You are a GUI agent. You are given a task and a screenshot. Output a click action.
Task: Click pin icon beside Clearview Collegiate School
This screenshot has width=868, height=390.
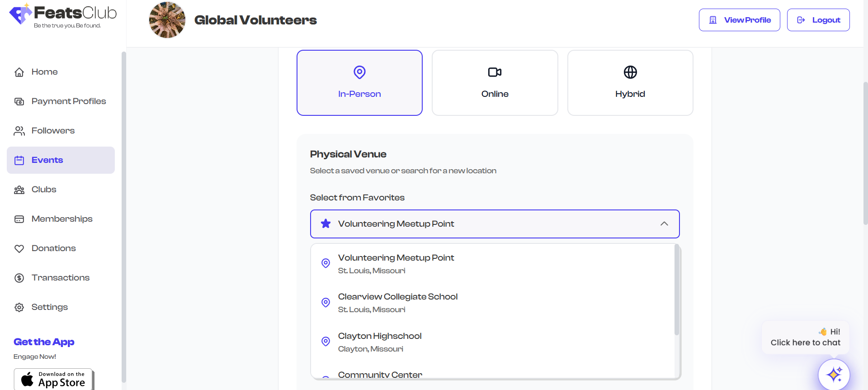325,302
